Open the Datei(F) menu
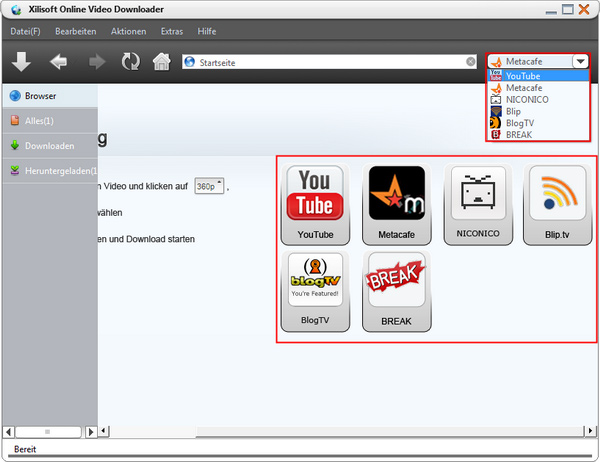This screenshot has height=462, width=600. (x=25, y=31)
